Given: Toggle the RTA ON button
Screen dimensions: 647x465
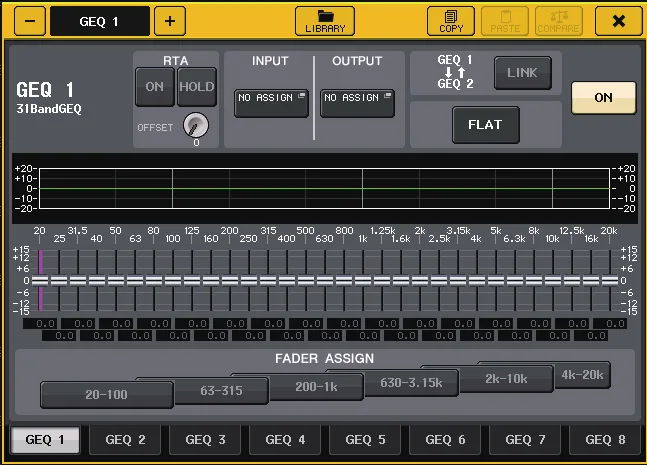Looking at the screenshot, I should [155, 87].
